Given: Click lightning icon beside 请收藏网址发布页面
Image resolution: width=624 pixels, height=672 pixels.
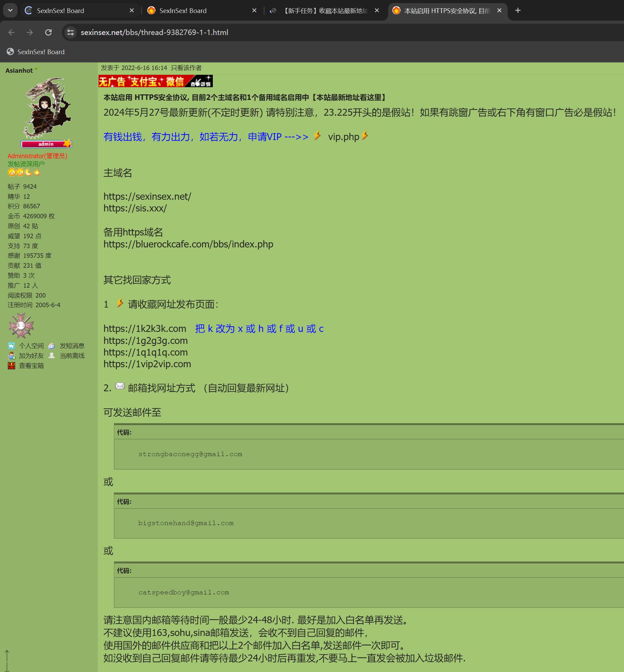Looking at the screenshot, I should point(120,303).
